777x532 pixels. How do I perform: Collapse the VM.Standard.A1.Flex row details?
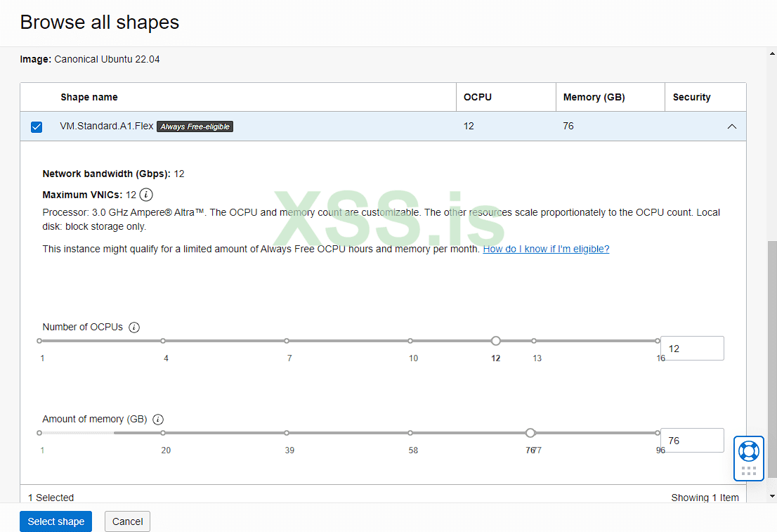tap(732, 126)
